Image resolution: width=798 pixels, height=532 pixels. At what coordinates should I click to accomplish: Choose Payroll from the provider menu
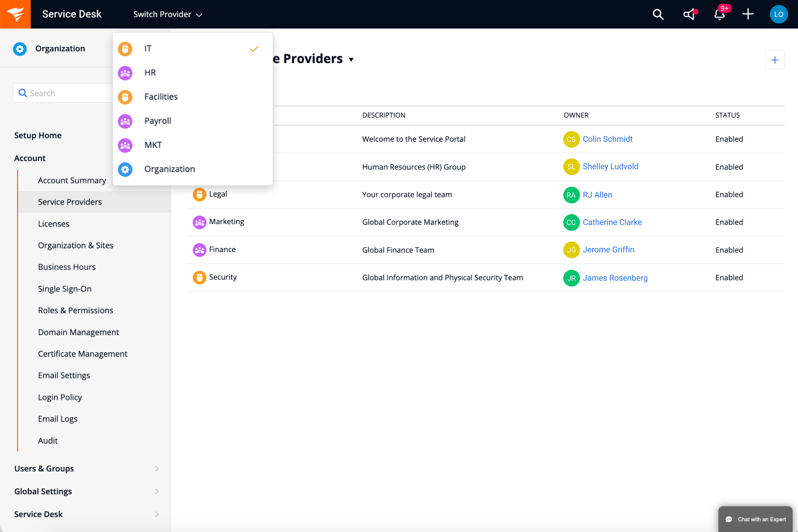coord(157,121)
